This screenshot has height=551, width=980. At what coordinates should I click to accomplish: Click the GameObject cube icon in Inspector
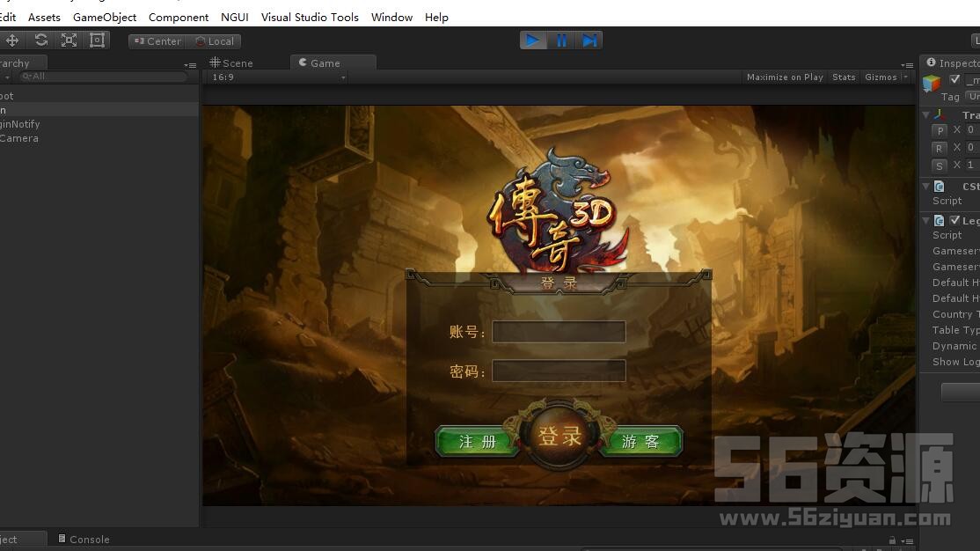931,83
